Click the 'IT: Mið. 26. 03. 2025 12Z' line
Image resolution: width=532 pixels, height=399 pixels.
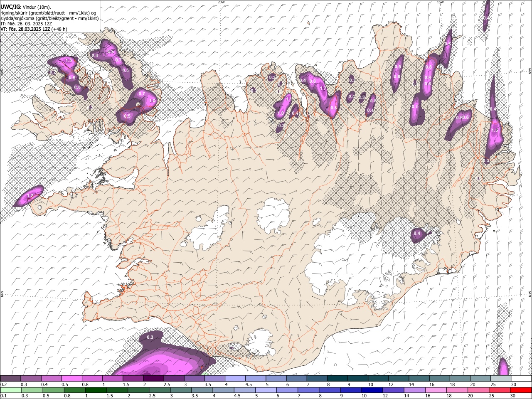[x=26, y=24]
